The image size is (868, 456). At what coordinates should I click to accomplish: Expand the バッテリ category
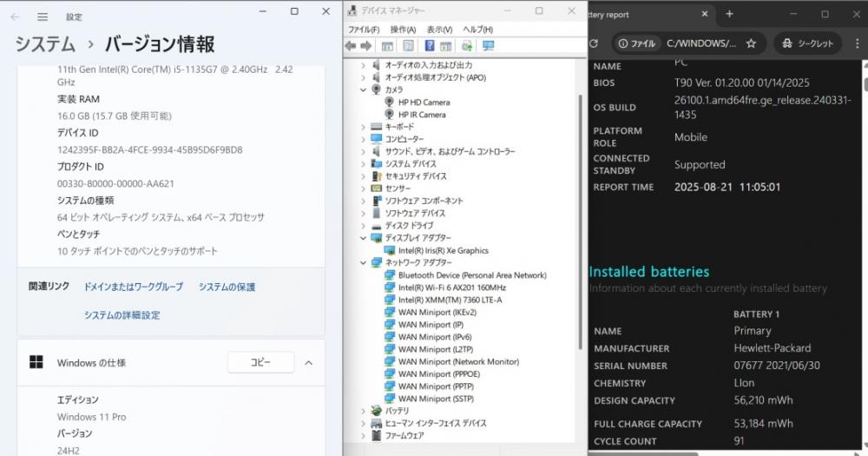coord(363,411)
